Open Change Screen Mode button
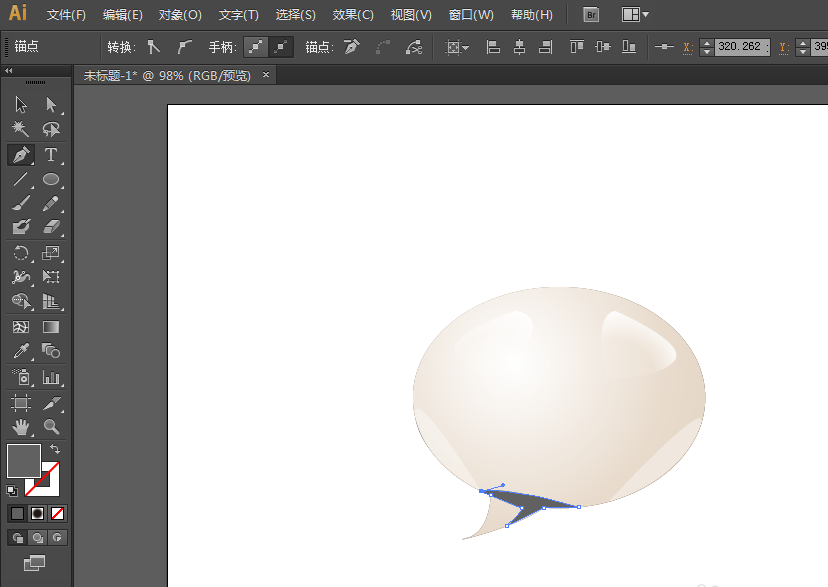This screenshot has width=828, height=587. click(34, 563)
